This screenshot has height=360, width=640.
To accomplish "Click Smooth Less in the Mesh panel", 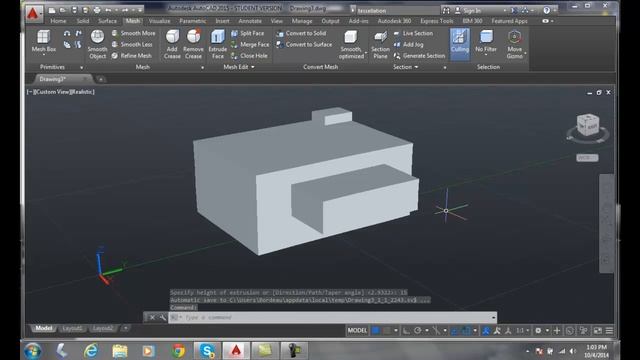I will (132, 44).
